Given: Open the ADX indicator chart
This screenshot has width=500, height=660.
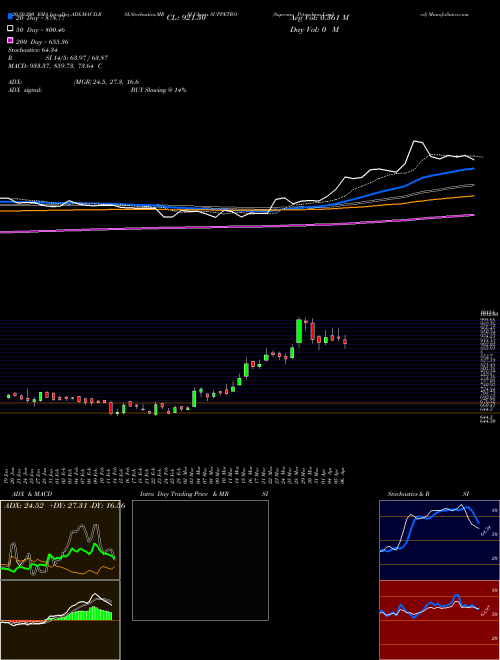Looking at the screenshot, I should 60,540.
